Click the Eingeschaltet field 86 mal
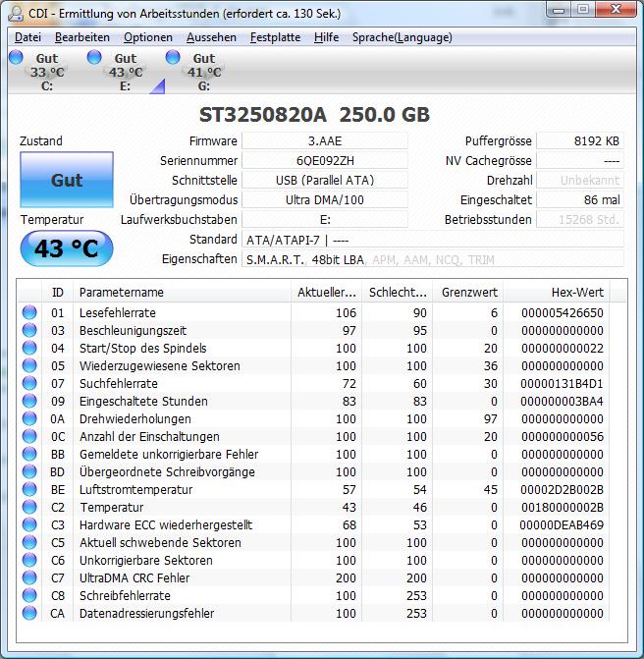The image size is (644, 659). tap(580, 199)
